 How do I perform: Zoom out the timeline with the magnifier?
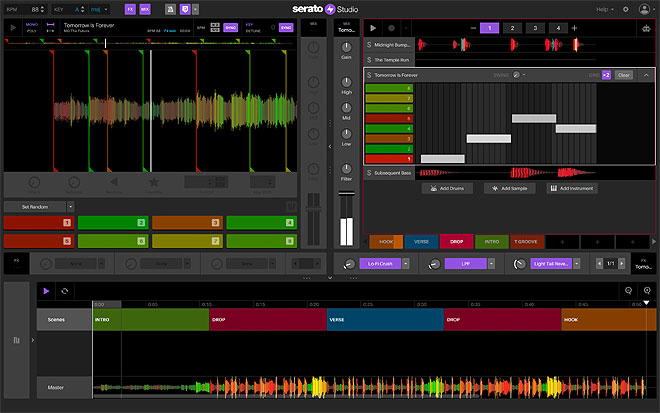point(628,290)
